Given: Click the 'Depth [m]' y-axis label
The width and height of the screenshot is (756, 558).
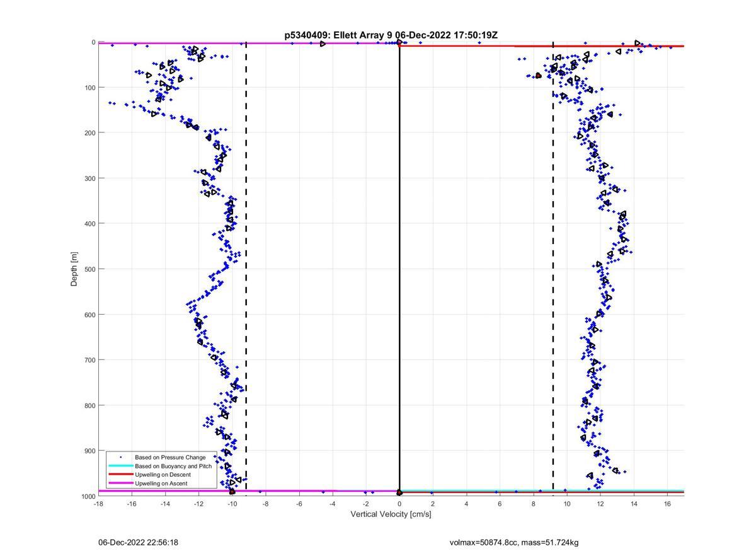Looking at the screenshot, I should (74, 269).
